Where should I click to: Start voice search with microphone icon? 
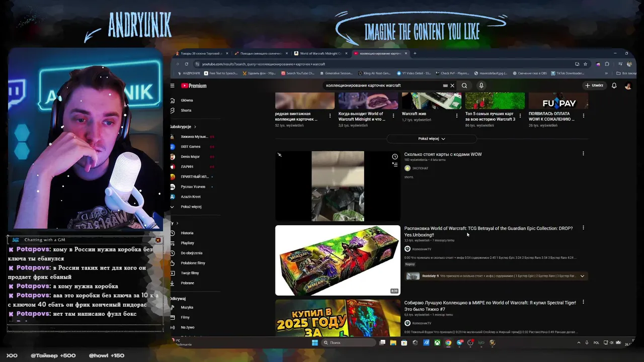tap(481, 85)
